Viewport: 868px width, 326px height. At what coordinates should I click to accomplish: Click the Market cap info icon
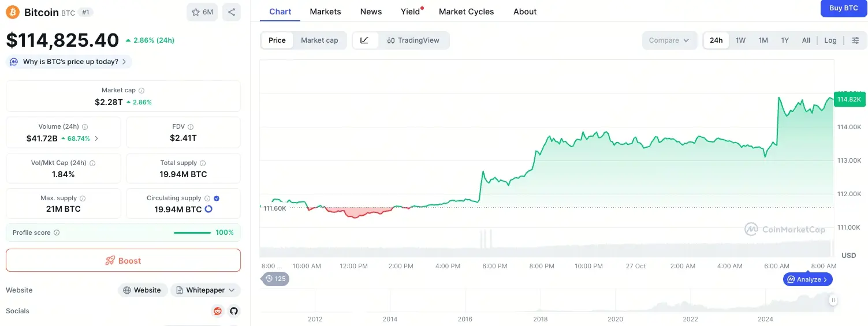point(141,91)
